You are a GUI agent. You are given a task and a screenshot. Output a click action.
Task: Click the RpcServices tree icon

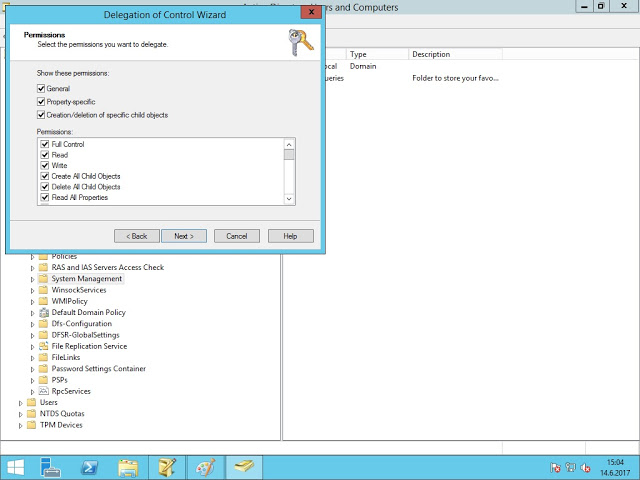(43, 391)
